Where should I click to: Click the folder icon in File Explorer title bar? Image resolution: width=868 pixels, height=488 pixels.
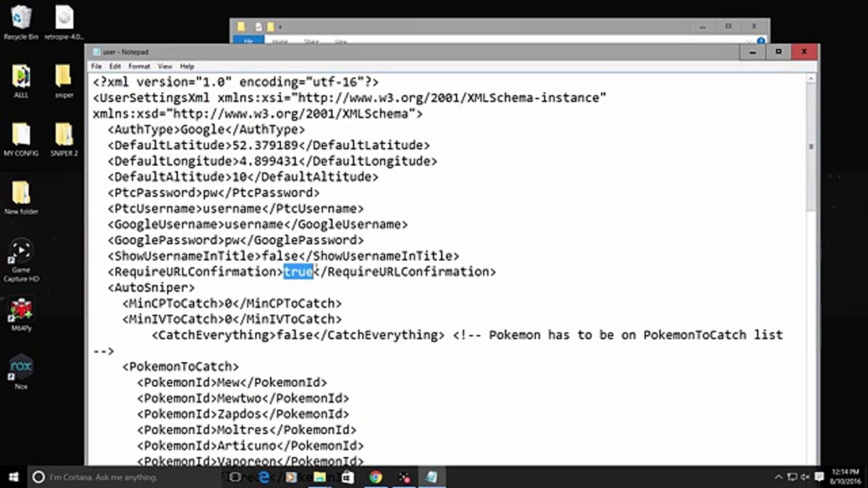(x=241, y=27)
